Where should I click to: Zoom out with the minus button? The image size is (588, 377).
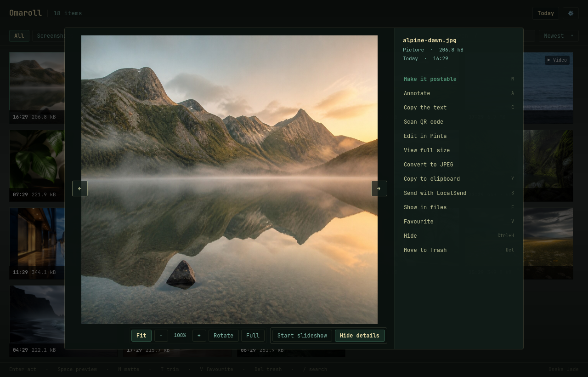(161, 336)
